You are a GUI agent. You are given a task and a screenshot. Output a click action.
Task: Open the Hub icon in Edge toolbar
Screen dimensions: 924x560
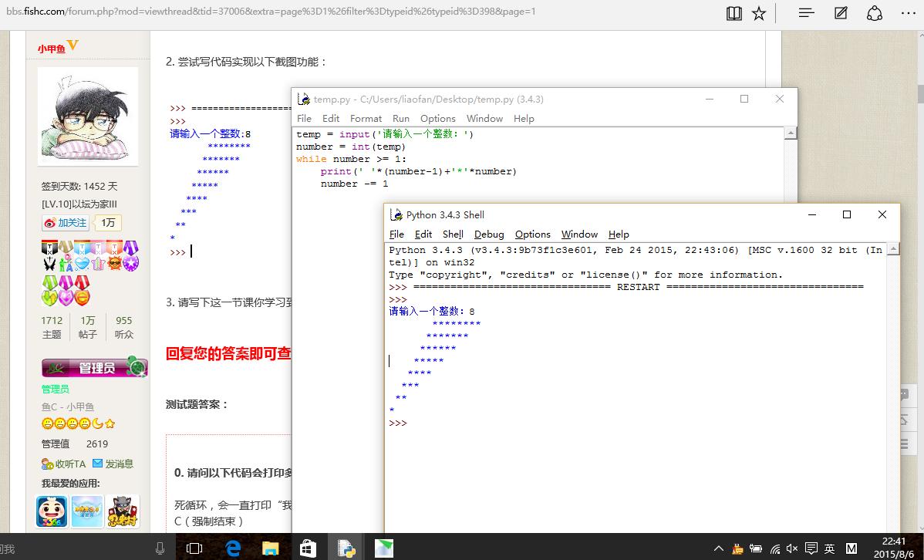(x=805, y=13)
